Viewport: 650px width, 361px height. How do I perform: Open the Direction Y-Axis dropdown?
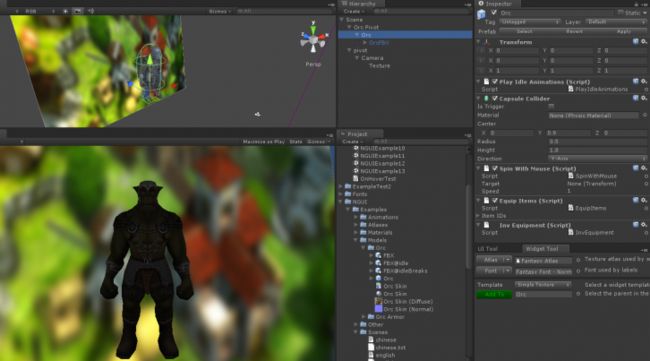597,158
